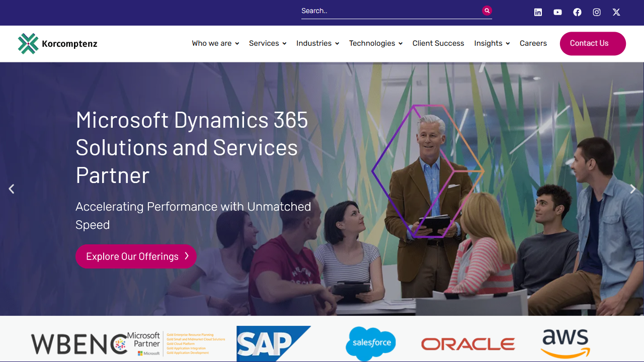
Task: Open Korcomptenz LinkedIn page icon
Action: 538,12
